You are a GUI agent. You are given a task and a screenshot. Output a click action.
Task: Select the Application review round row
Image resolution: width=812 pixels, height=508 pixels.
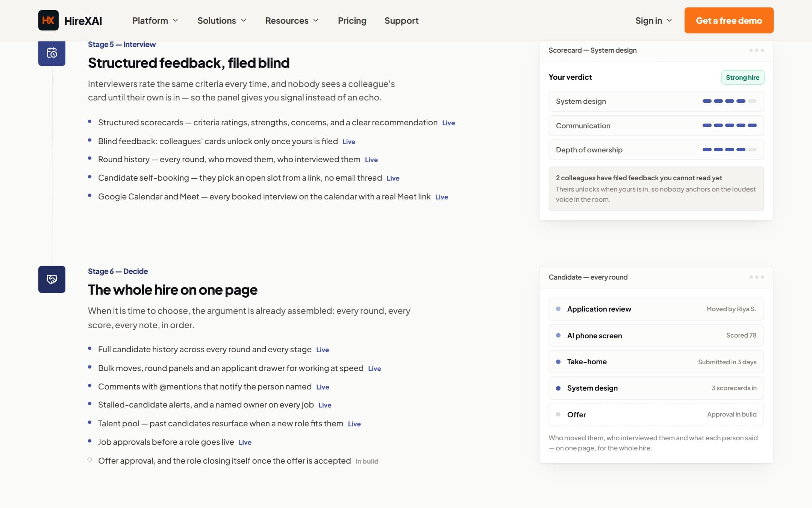click(656, 309)
